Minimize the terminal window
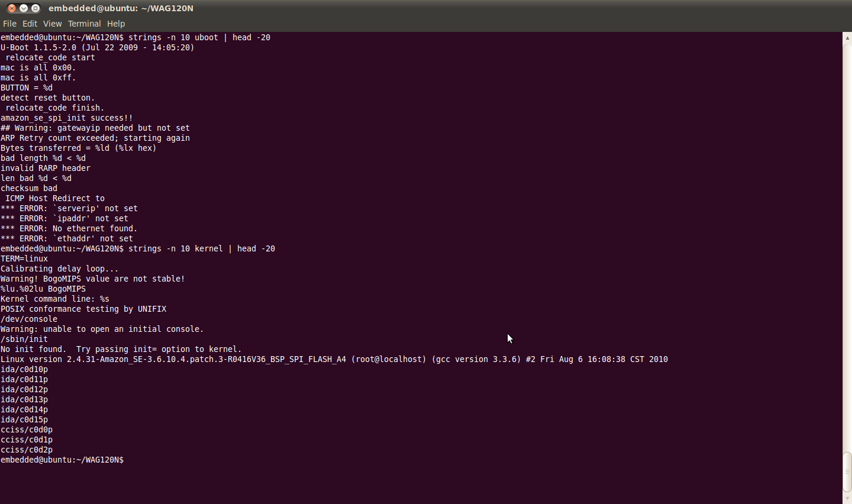This screenshot has width=852, height=504. 24,8
